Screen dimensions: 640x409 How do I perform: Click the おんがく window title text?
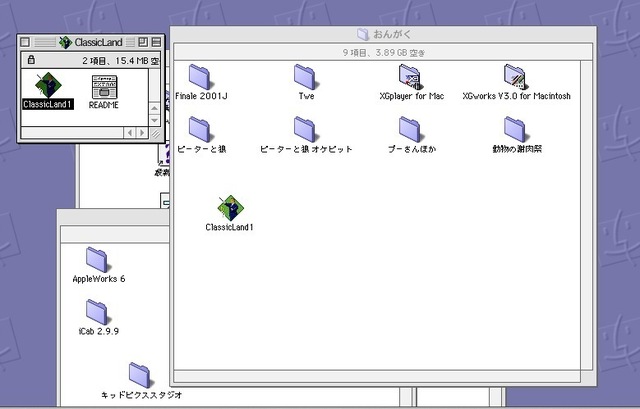point(392,34)
